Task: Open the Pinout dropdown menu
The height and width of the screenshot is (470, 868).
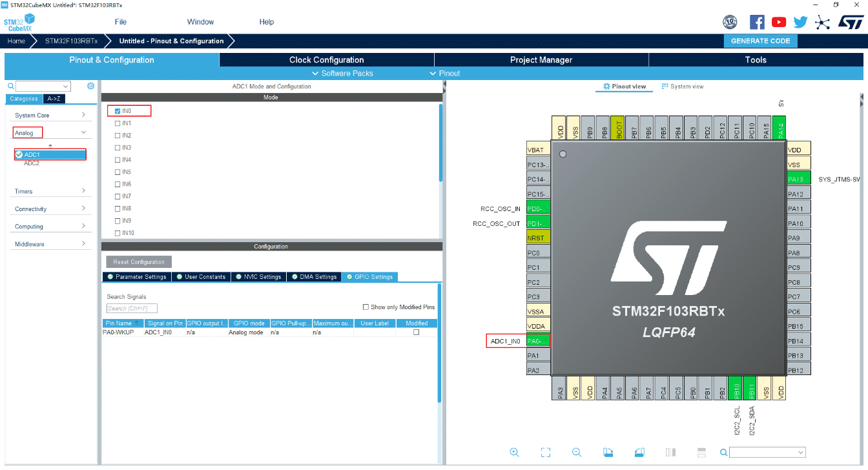Action: click(x=445, y=74)
